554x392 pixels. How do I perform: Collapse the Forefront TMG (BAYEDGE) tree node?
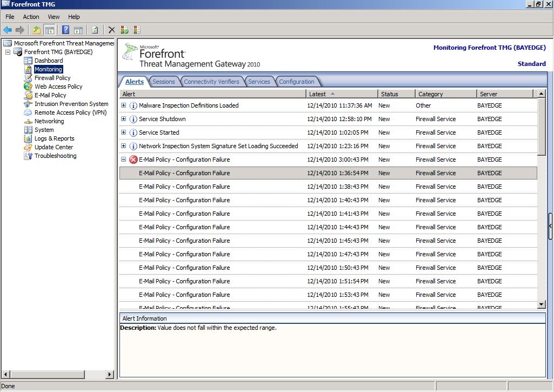tap(8, 52)
